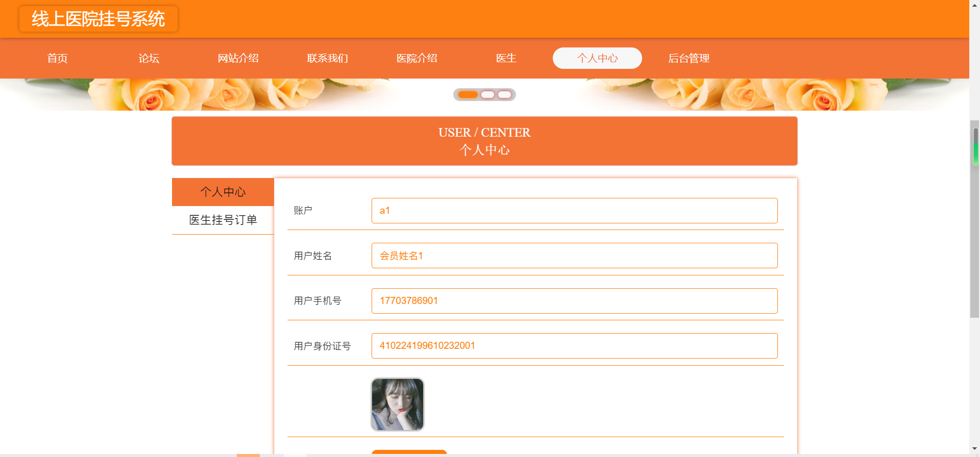The width and height of the screenshot is (980, 457).
Task: Go to the 医生 doctors page
Action: pos(506,58)
